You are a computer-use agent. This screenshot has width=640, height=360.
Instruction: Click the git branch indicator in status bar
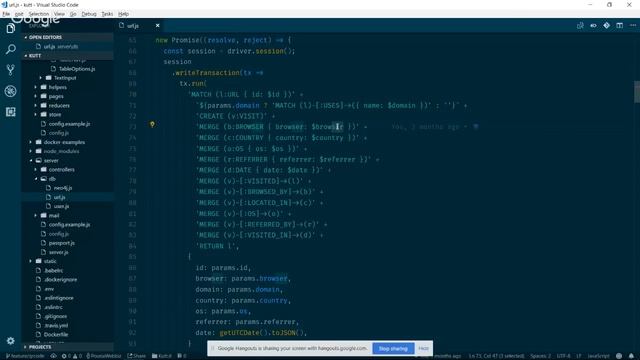click(x=25, y=356)
